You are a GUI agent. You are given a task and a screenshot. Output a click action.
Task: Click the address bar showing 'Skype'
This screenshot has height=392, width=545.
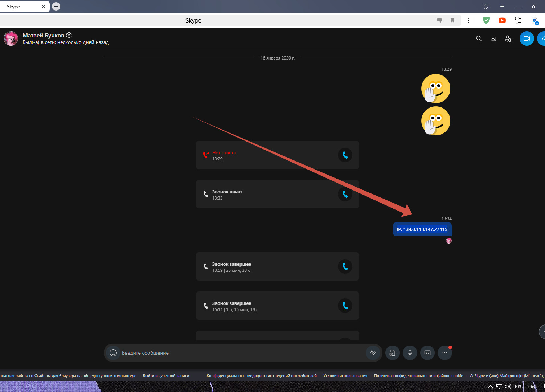(x=193, y=20)
